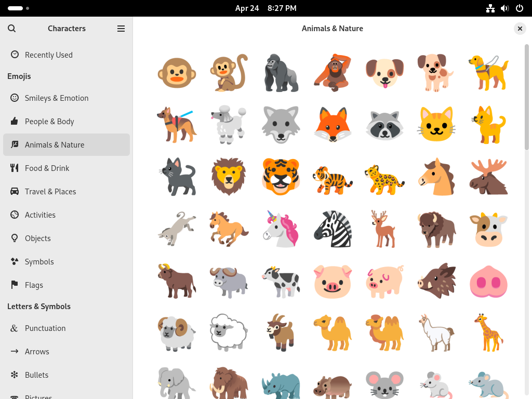This screenshot has width=532, height=399.
Task: Choose the service dog emoji
Action: pyautogui.click(x=177, y=125)
